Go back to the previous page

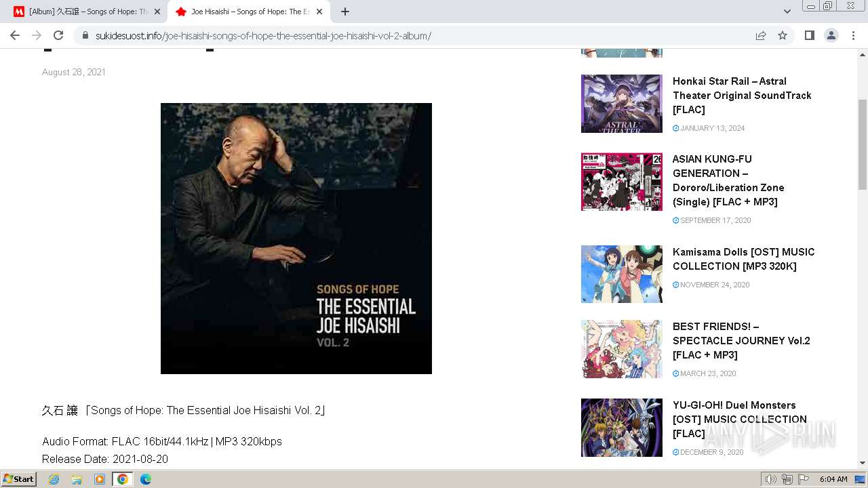coord(15,35)
